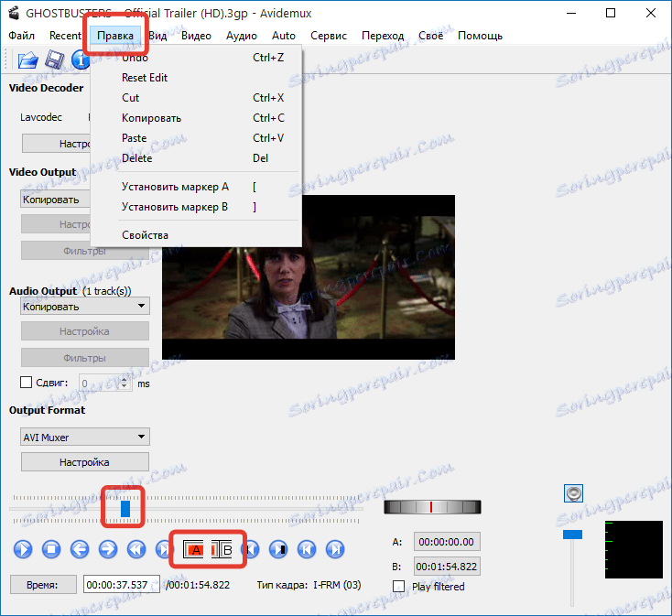Click the Avidemux clapperboard title icon
The height and width of the screenshot is (616, 672).
point(14,14)
